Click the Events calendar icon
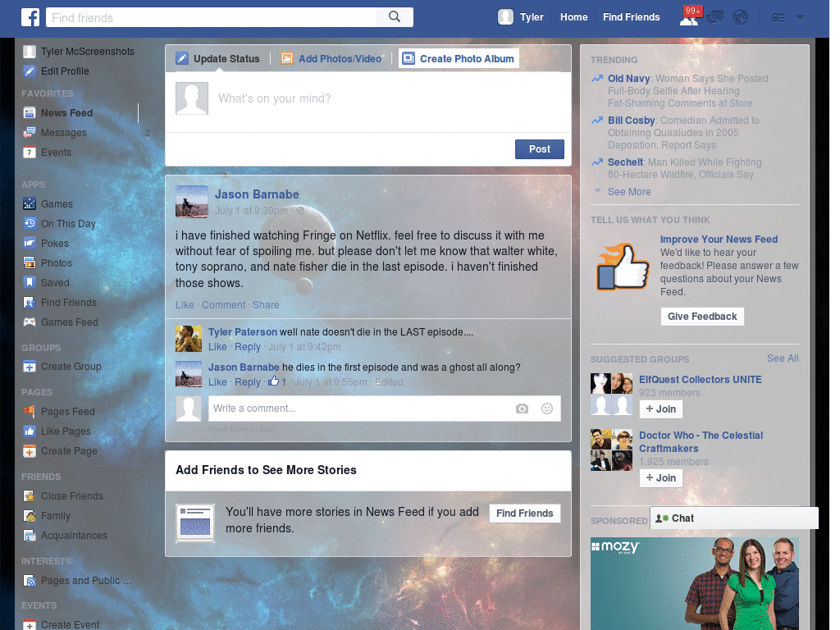840x630 pixels. (x=30, y=152)
